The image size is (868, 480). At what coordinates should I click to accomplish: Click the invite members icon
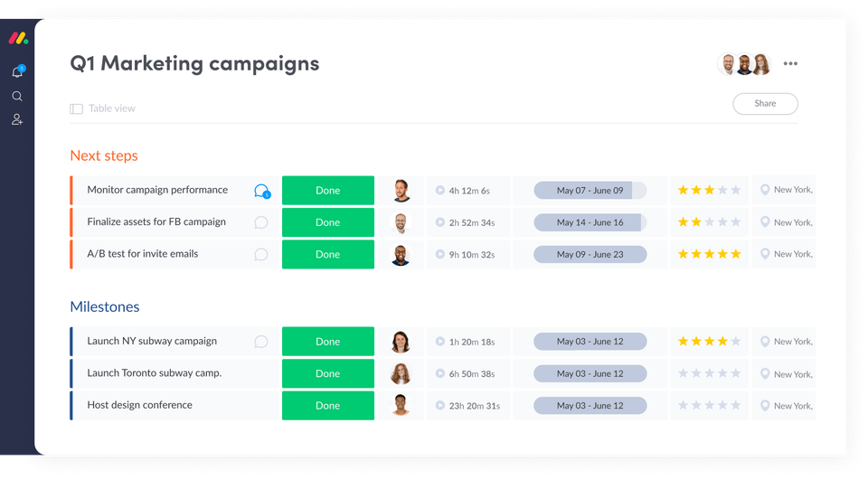[x=17, y=119]
